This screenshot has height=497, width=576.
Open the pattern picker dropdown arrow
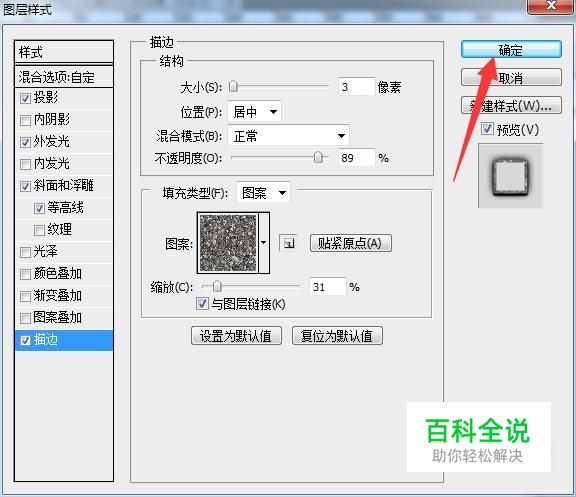click(x=264, y=243)
